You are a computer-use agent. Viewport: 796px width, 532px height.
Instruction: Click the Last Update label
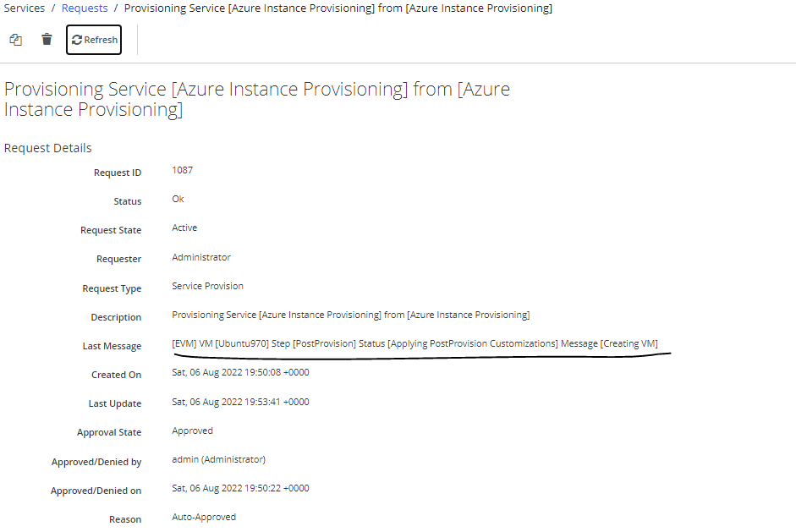click(x=115, y=403)
